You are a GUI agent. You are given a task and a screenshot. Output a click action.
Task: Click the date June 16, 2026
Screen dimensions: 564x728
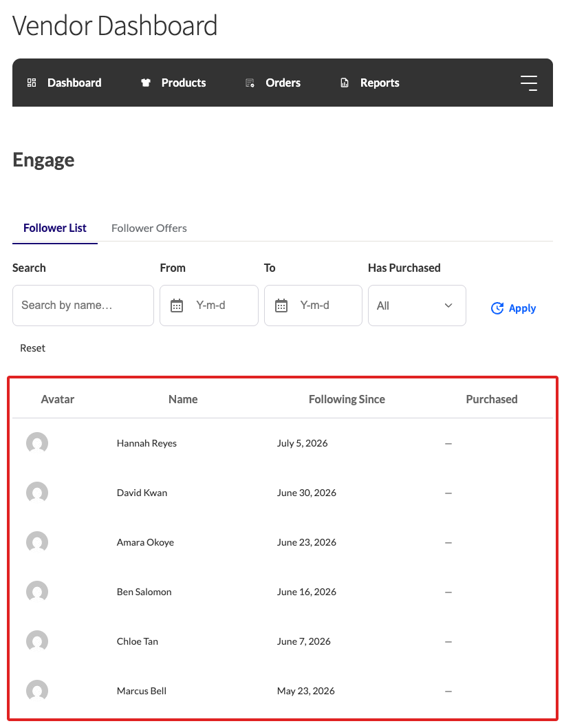[x=306, y=592]
